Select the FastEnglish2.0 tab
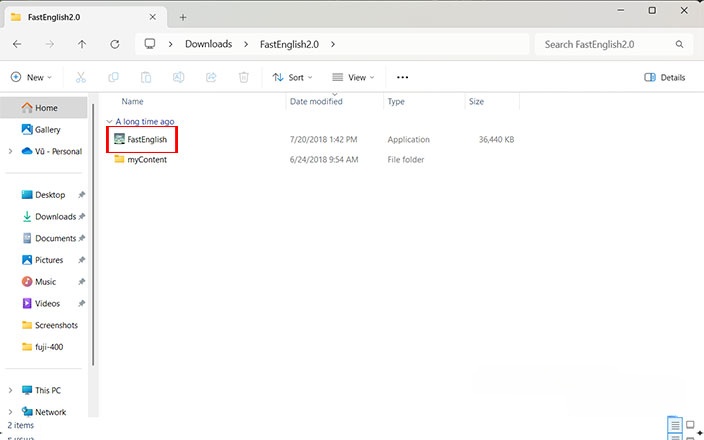The image size is (704, 440). 85,18
